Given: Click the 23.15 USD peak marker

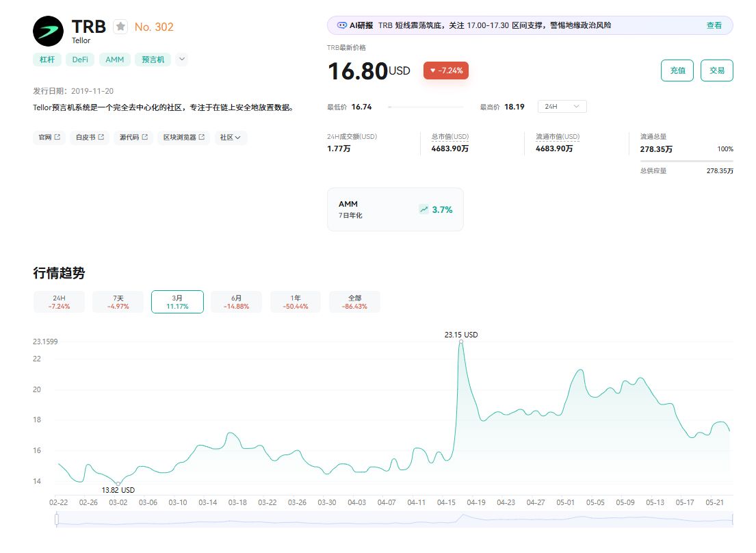Looking at the screenshot, I should [x=461, y=342].
